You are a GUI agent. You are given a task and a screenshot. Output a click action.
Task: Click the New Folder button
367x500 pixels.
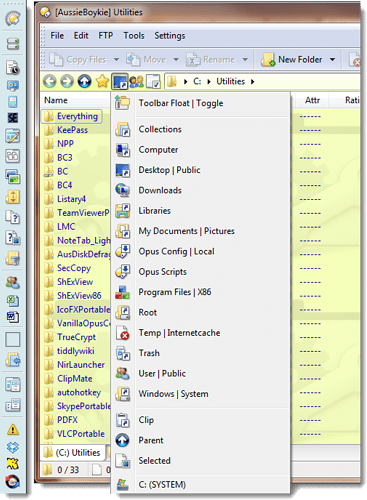coord(292,60)
